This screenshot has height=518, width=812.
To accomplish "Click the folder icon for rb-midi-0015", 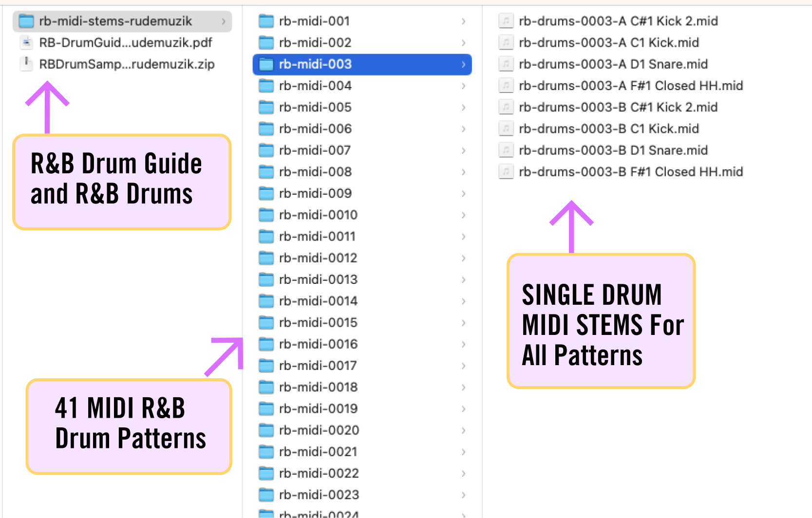I will [266, 322].
